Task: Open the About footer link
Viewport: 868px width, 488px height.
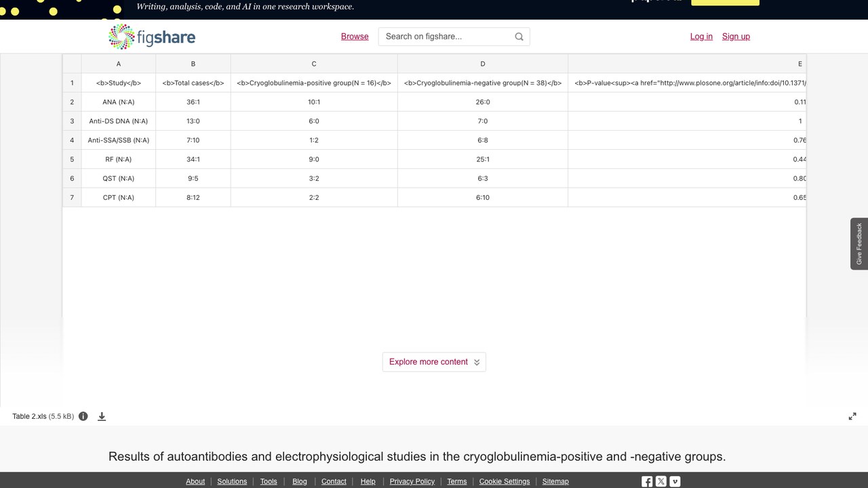Action: [x=195, y=481]
